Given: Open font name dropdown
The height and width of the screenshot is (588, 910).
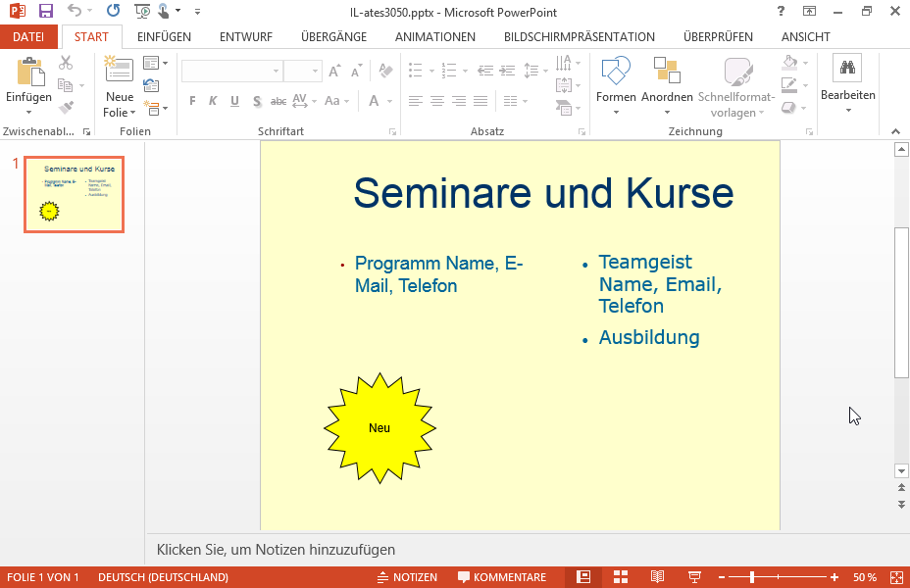Looking at the screenshot, I should [x=277, y=71].
